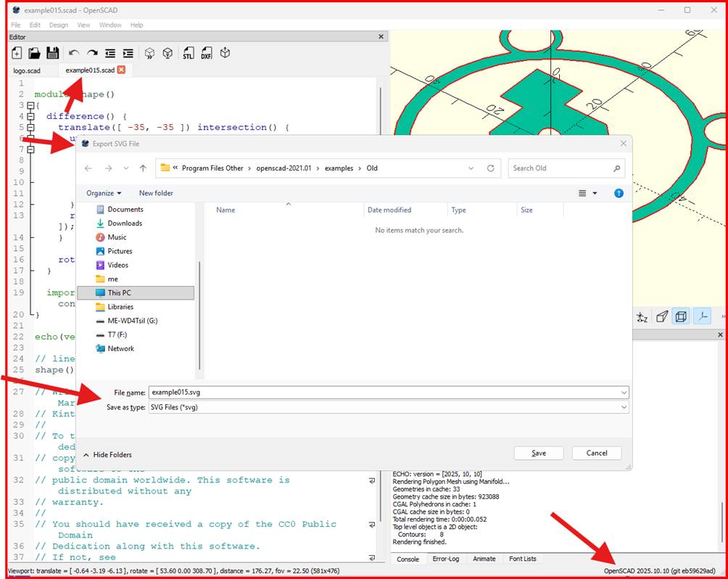Click the Export as DXF icon
The image size is (728, 579).
(206, 53)
